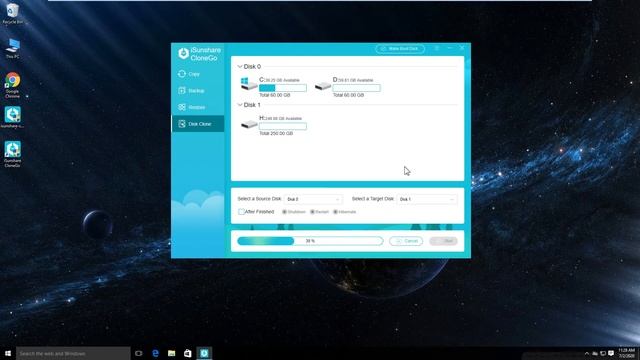Enable the After Finished checkbox

click(241, 212)
